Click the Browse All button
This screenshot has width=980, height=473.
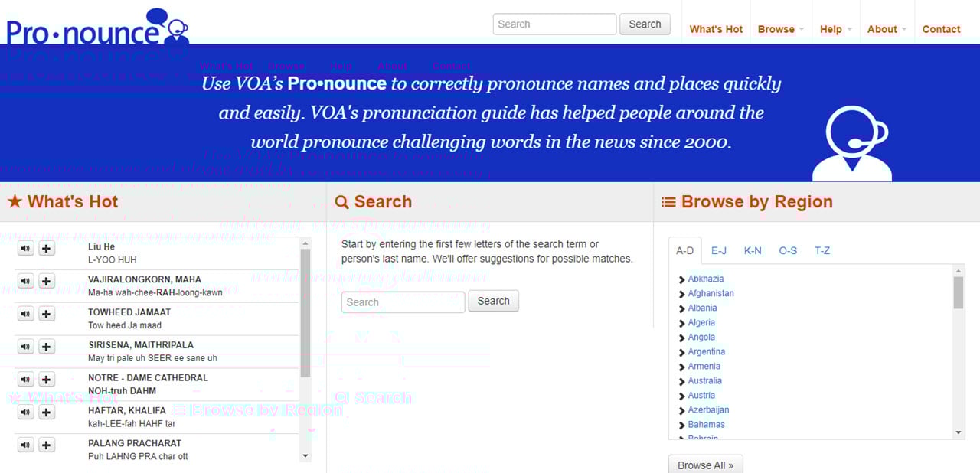click(x=705, y=465)
